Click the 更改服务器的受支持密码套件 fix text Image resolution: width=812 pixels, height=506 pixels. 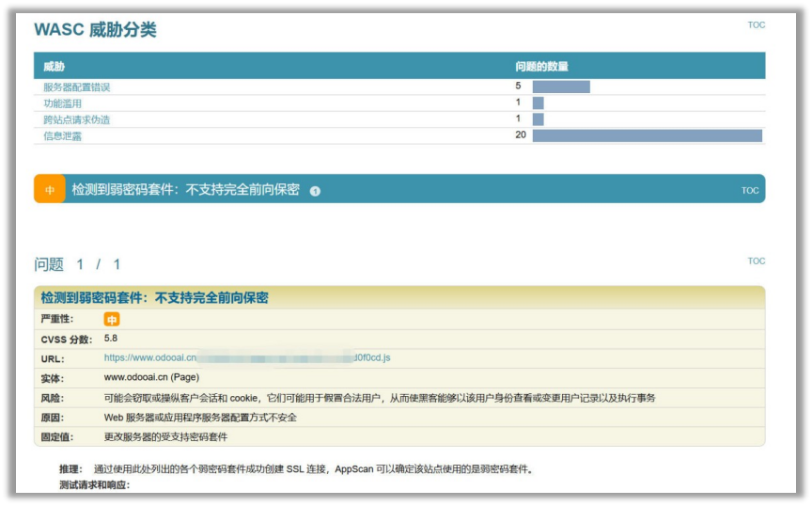[x=165, y=437]
